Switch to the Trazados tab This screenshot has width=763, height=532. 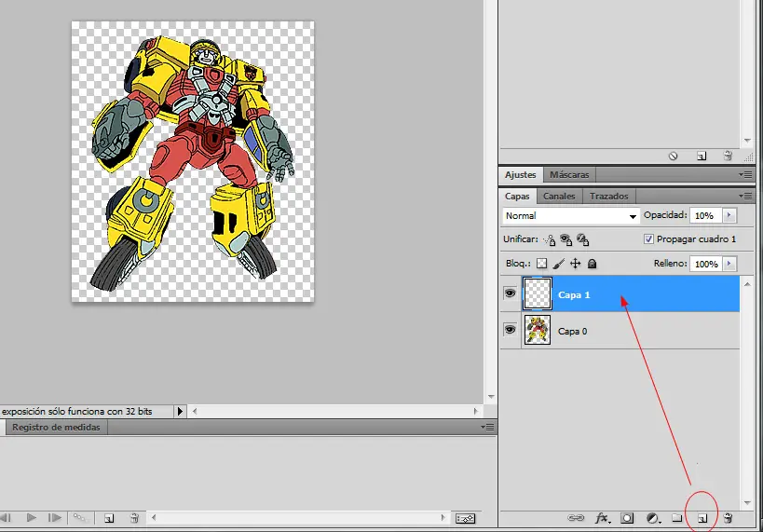[x=608, y=197]
